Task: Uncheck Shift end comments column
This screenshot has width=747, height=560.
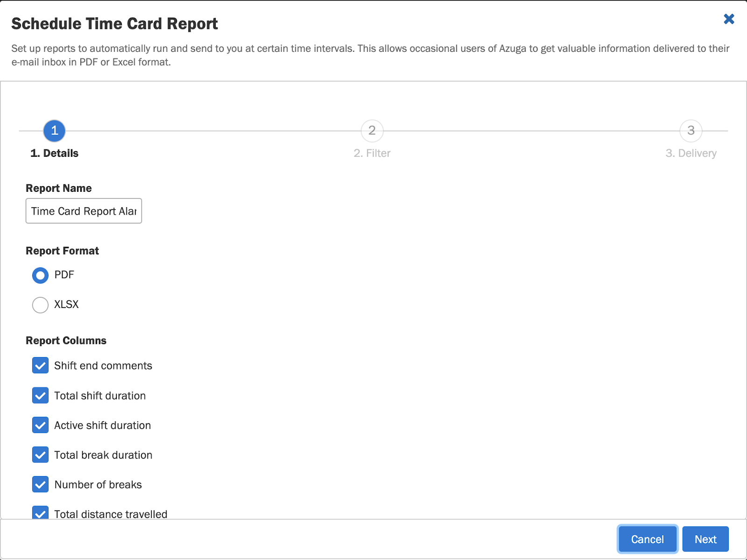Action: click(40, 365)
